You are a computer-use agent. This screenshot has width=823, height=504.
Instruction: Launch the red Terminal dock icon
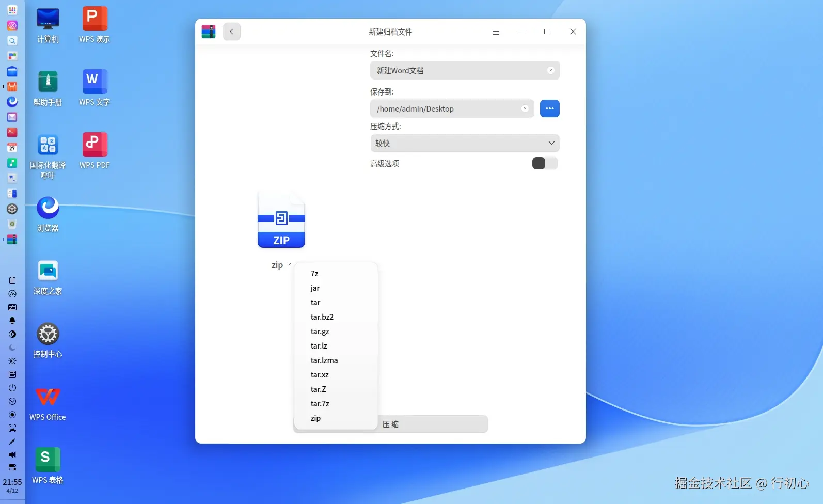12,132
